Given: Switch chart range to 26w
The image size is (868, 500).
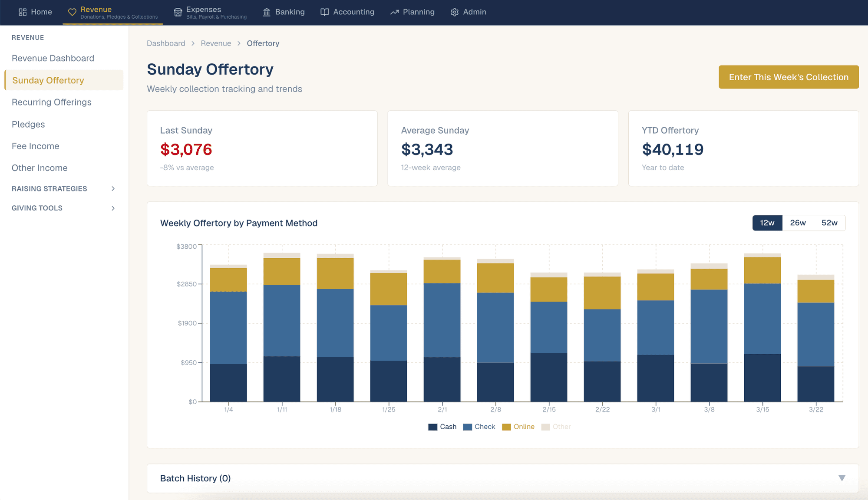Looking at the screenshot, I should coord(798,223).
